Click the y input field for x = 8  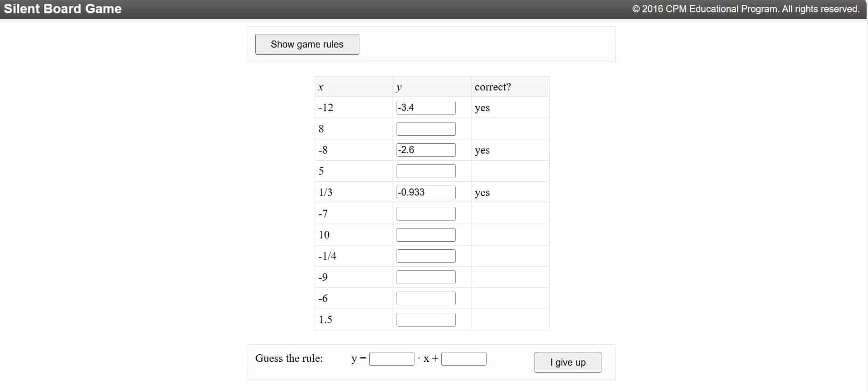(426, 128)
